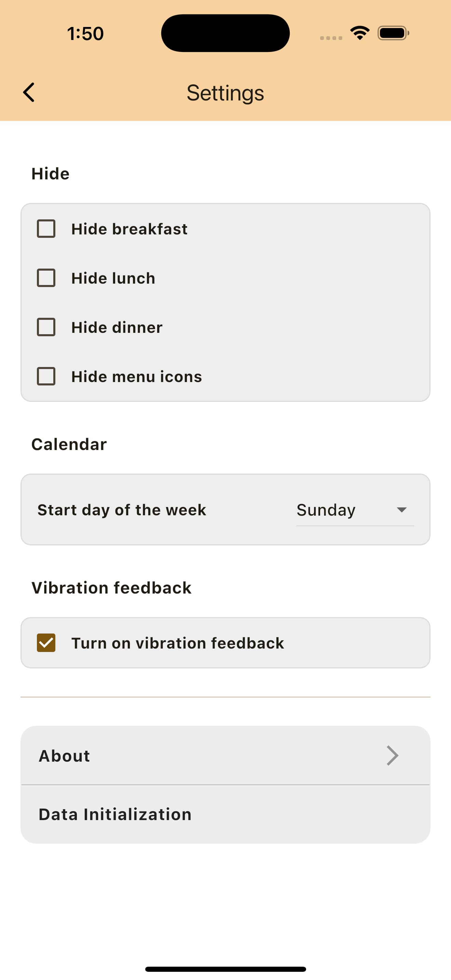Screen dimensions: 451x980
Task: Enable the Hide lunch checkbox
Action: click(x=46, y=278)
